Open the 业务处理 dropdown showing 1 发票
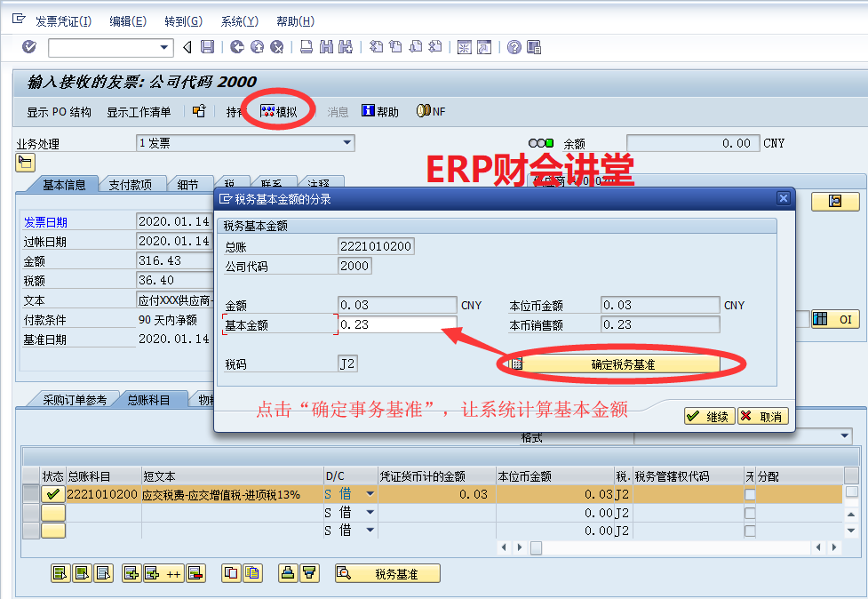Screen dimensions: 868x599 pyautogui.click(x=346, y=142)
